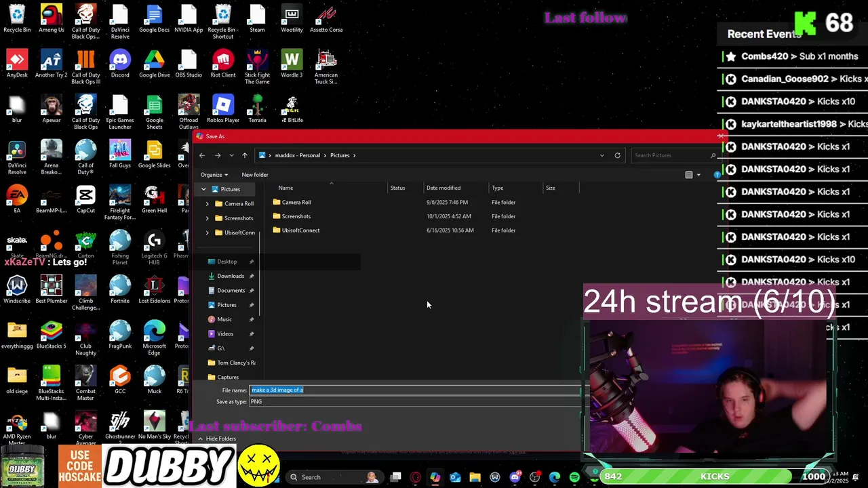Viewport: 868px width, 488px height.
Task: Select Wordle 3 desktop icon
Action: click(292, 64)
